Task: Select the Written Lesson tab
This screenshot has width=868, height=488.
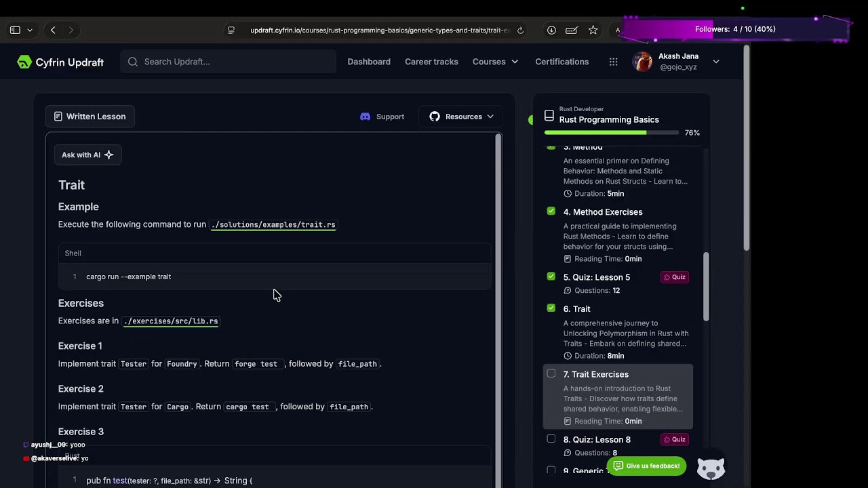Action: (x=90, y=117)
